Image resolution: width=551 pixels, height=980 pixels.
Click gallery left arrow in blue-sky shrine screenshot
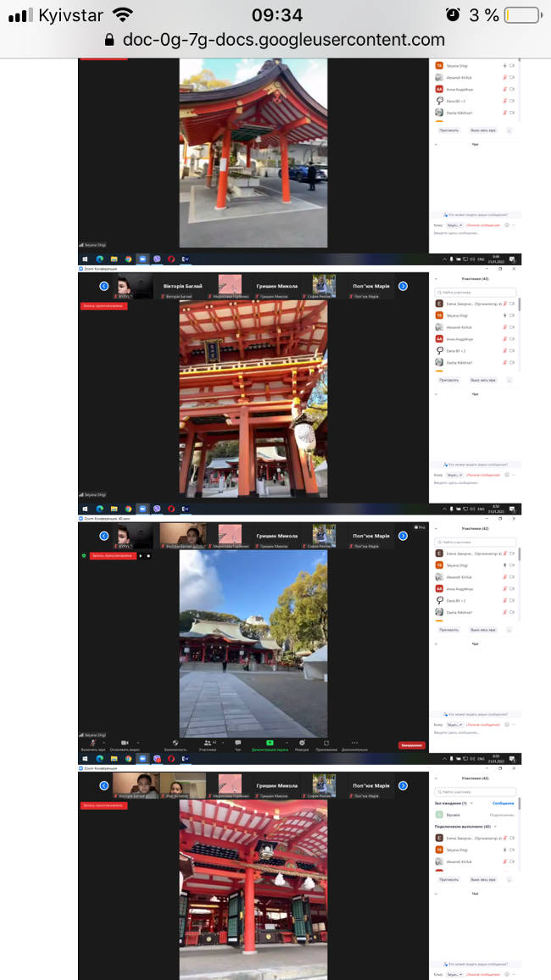[104, 536]
